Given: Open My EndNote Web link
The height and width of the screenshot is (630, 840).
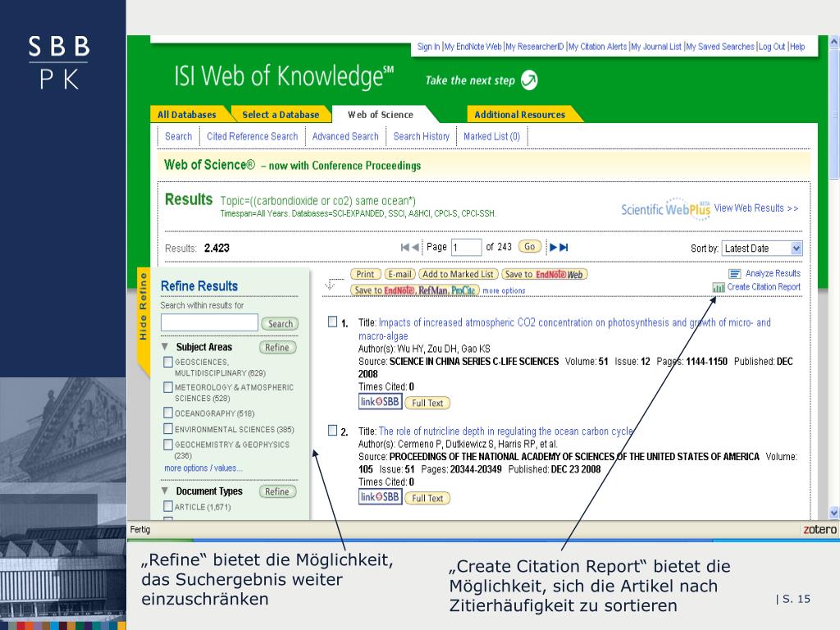Looking at the screenshot, I should (x=473, y=47).
